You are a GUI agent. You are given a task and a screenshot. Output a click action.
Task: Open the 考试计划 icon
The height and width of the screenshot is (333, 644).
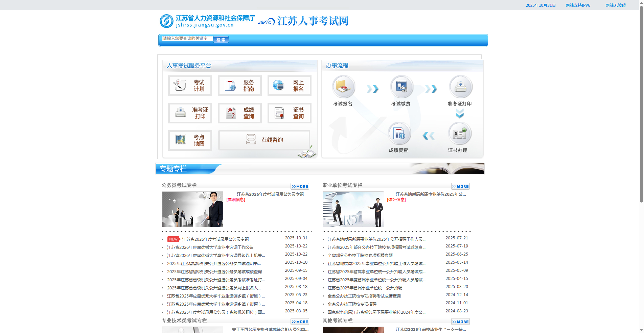[x=190, y=86]
